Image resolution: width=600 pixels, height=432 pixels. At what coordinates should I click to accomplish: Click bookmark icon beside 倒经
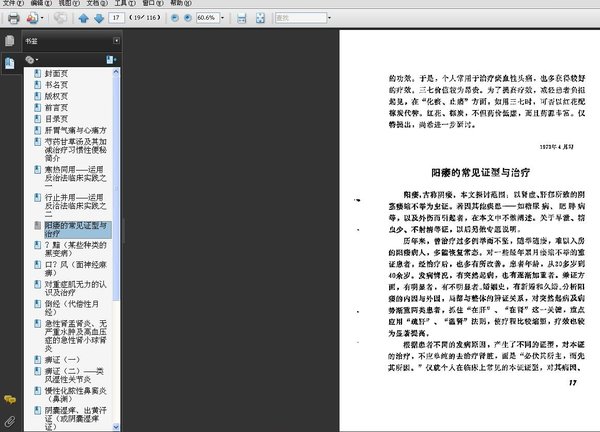(x=38, y=304)
